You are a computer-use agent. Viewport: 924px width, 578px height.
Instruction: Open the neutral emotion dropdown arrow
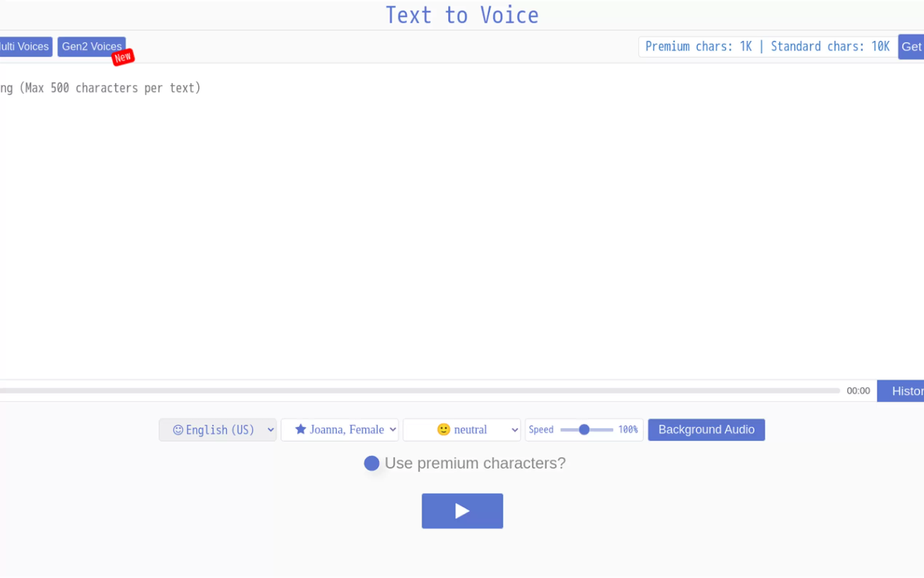click(x=514, y=429)
